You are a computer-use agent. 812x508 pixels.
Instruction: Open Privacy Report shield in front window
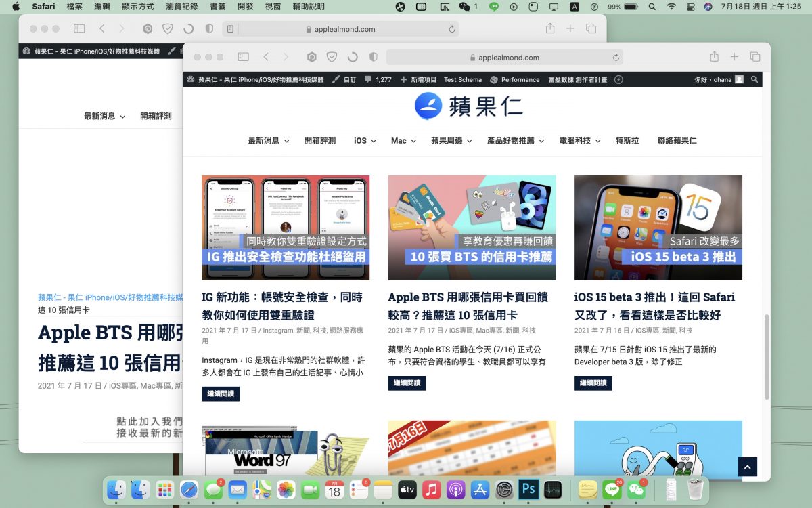[x=332, y=57]
